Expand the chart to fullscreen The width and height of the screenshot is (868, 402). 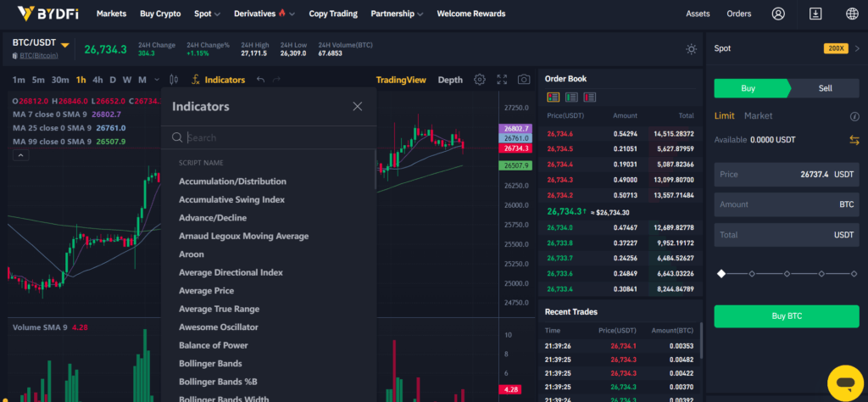(502, 80)
